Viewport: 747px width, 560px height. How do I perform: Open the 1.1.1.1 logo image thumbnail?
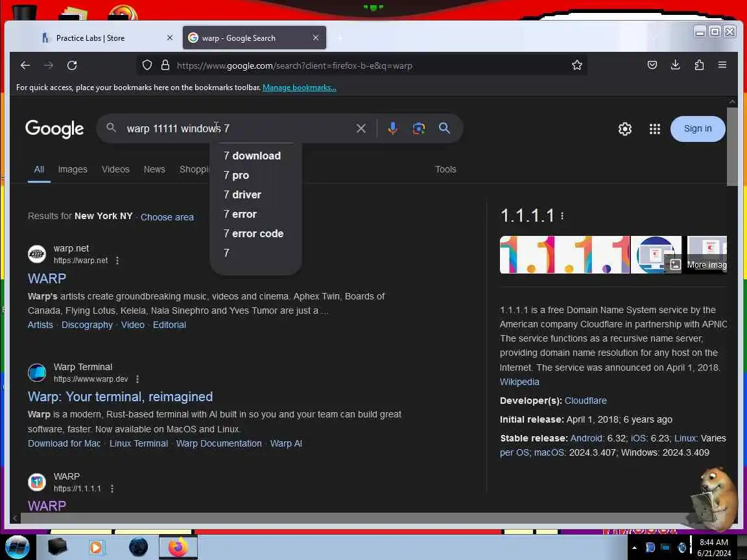[565, 255]
